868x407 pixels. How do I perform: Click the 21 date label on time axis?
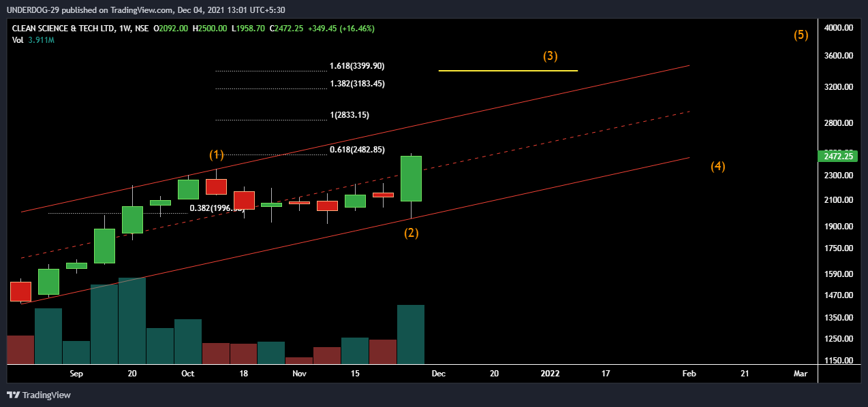[745, 374]
